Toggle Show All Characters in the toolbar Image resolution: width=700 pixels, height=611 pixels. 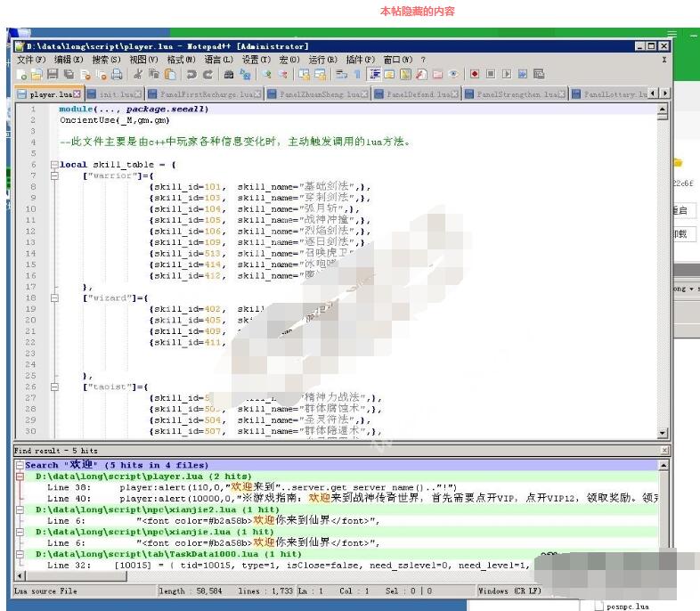click(358, 75)
